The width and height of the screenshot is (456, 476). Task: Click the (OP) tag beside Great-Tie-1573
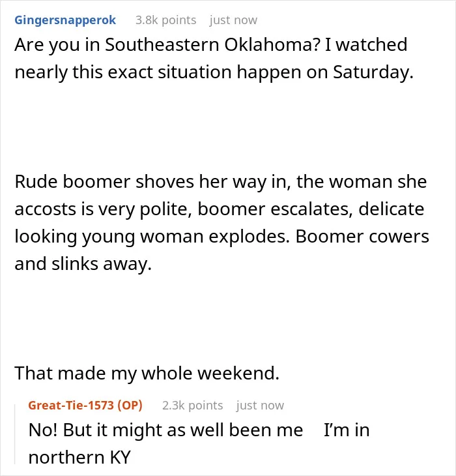click(130, 406)
